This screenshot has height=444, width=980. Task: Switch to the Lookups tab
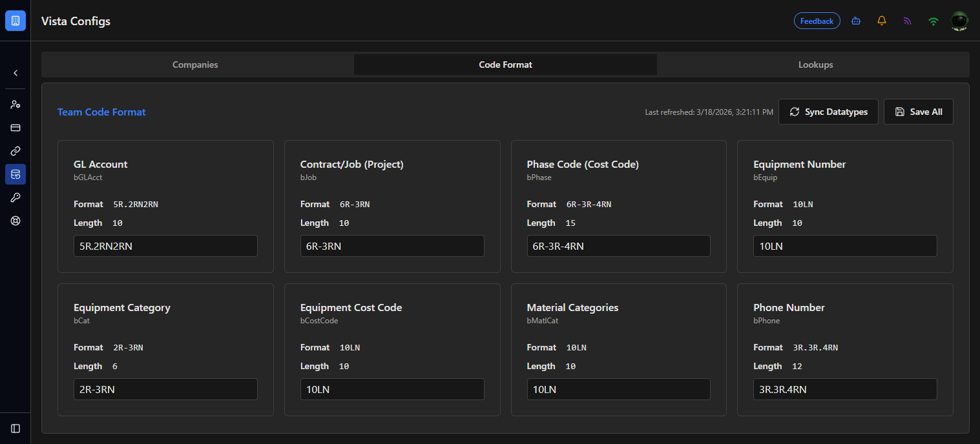pyautogui.click(x=815, y=65)
